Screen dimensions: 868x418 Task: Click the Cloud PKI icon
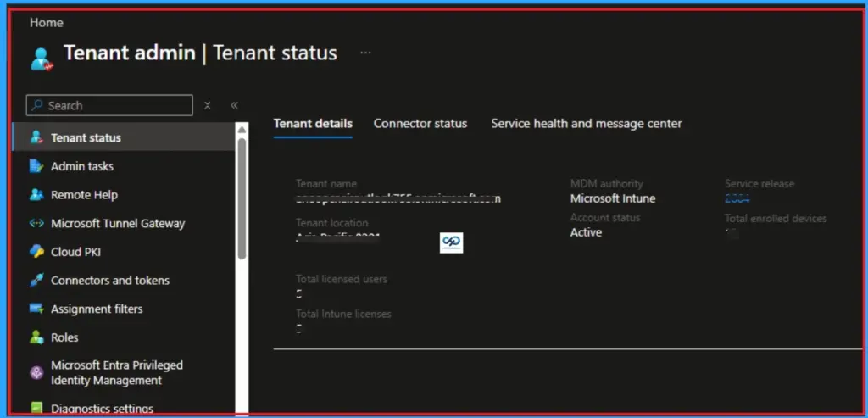pyautogui.click(x=36, y=252)
